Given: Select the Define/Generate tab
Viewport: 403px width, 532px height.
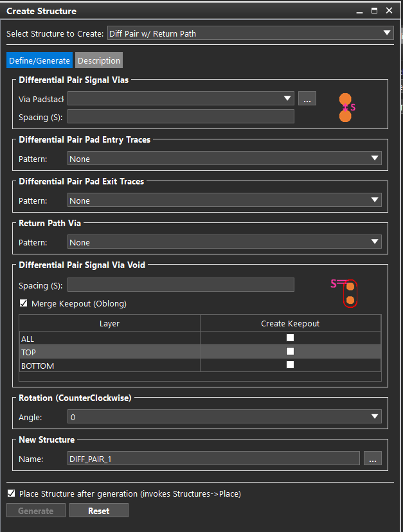Looking at the screenshot, I should point(39,60).
